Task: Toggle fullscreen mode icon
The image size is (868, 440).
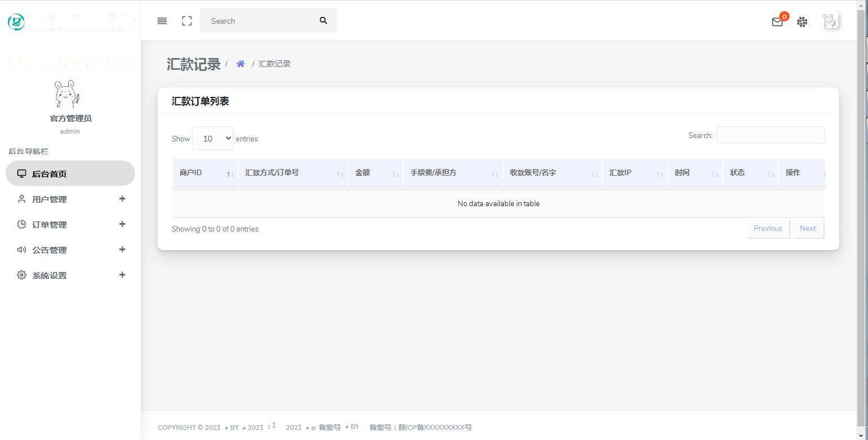Action: click(187, 21)
